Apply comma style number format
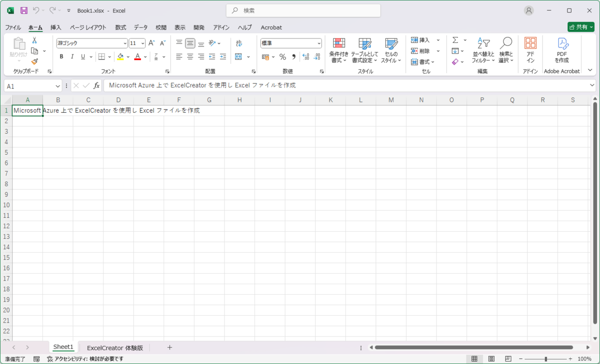 293,56
